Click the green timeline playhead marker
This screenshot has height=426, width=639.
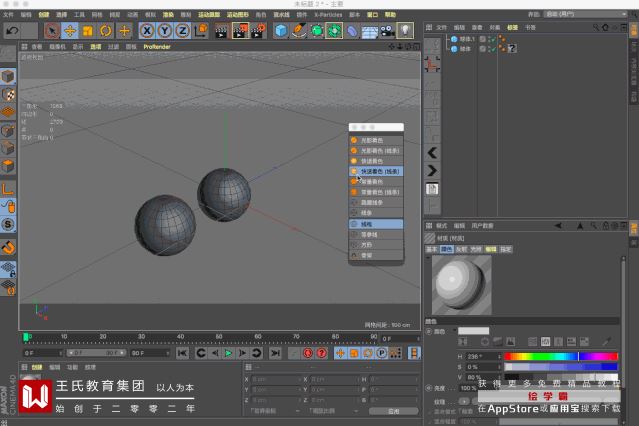tap(26, 337)
